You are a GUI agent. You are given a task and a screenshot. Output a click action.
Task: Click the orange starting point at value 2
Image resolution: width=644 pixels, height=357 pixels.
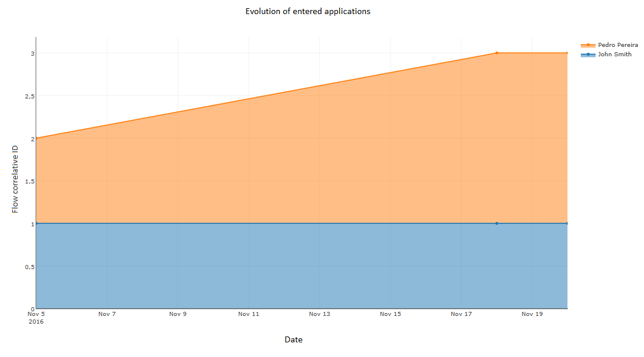36,138
